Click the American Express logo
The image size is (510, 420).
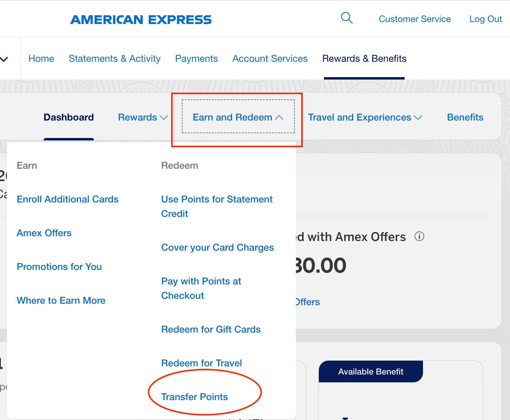[x=141, y=20]
